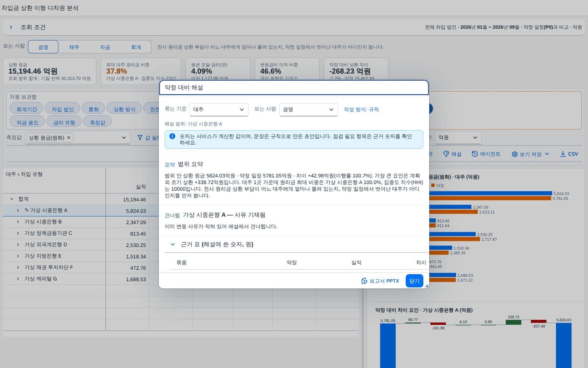Click the pencil icon beside 가상 시중은행 A
The width and height of the screenshot is (588, 368).
(x=27, y=210)
